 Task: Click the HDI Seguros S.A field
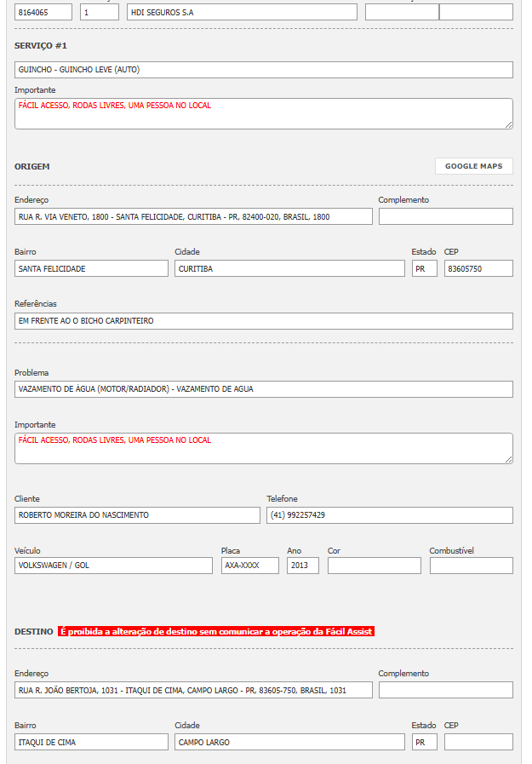click(242, 12)
